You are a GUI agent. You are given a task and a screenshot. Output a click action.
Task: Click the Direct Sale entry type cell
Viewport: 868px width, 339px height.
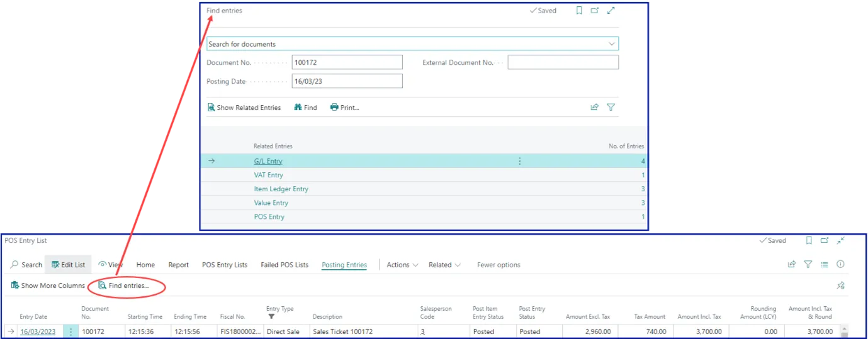(x=286, y=331)
